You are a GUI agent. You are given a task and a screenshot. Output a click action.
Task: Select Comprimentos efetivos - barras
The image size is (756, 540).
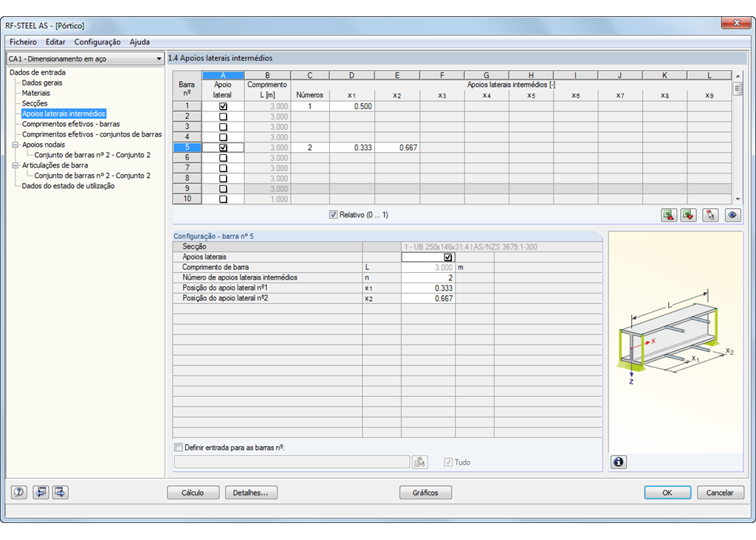pyautogui.click(x=71, y=124)
